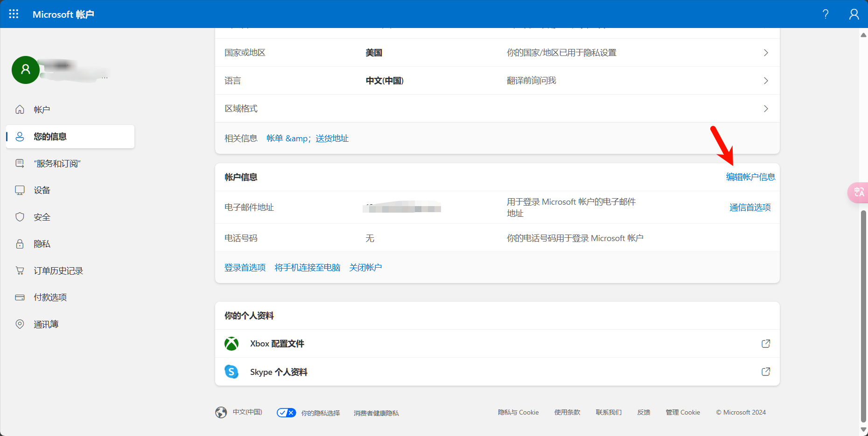This screenshot has height=436, width=868.
Task: Click the pink translate floating icon
Action: (859, 193)
